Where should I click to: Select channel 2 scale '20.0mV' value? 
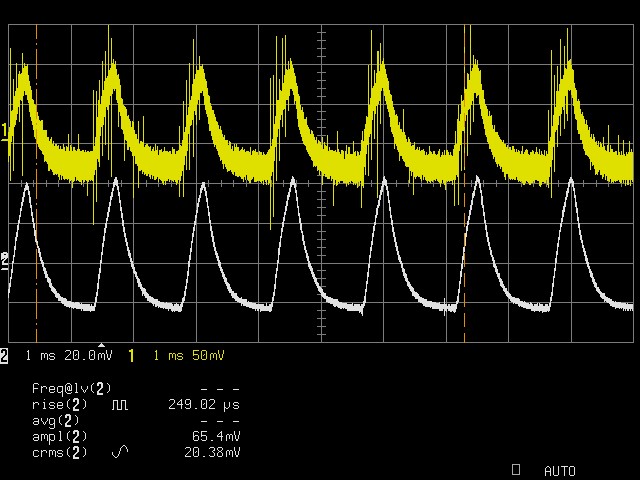[88, 356]
